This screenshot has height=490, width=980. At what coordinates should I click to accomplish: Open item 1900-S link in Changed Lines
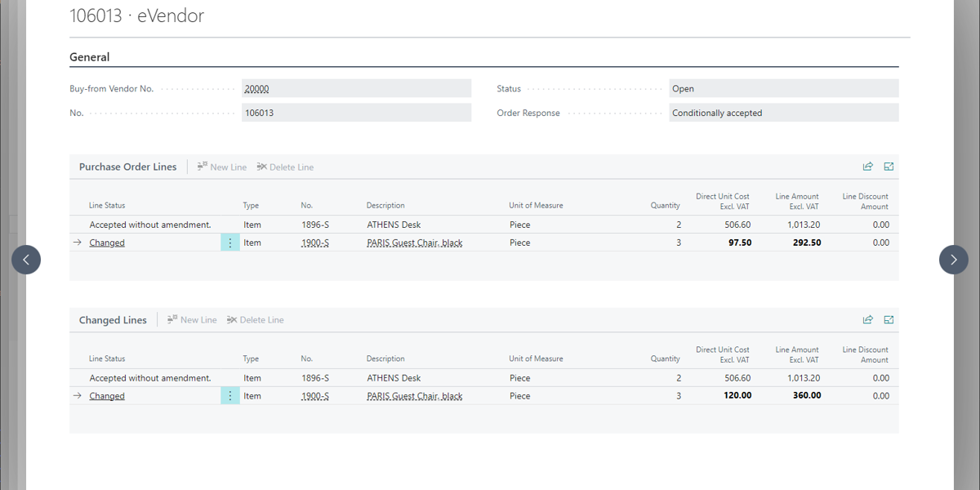(x=315, y=396)
